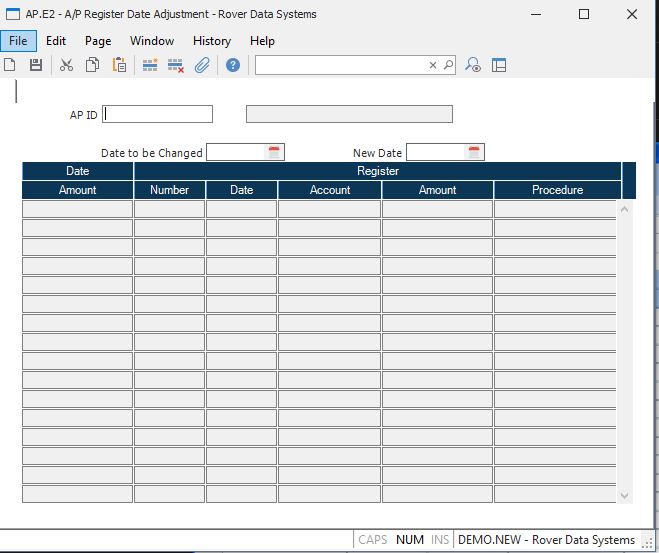Open the File menu
The image size is (659, 553).
[19, 41]
